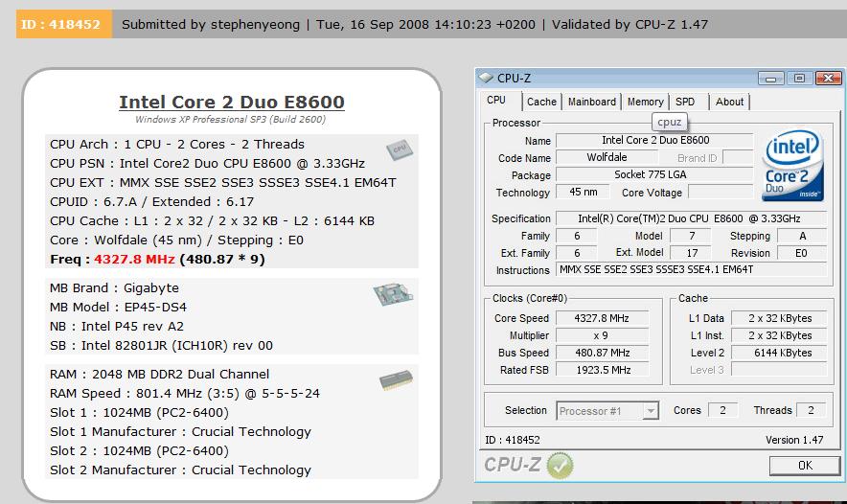Screen dimensions: 847x504
Task: Click the L1 Inst. cache value field
Action: click(779, 336)
